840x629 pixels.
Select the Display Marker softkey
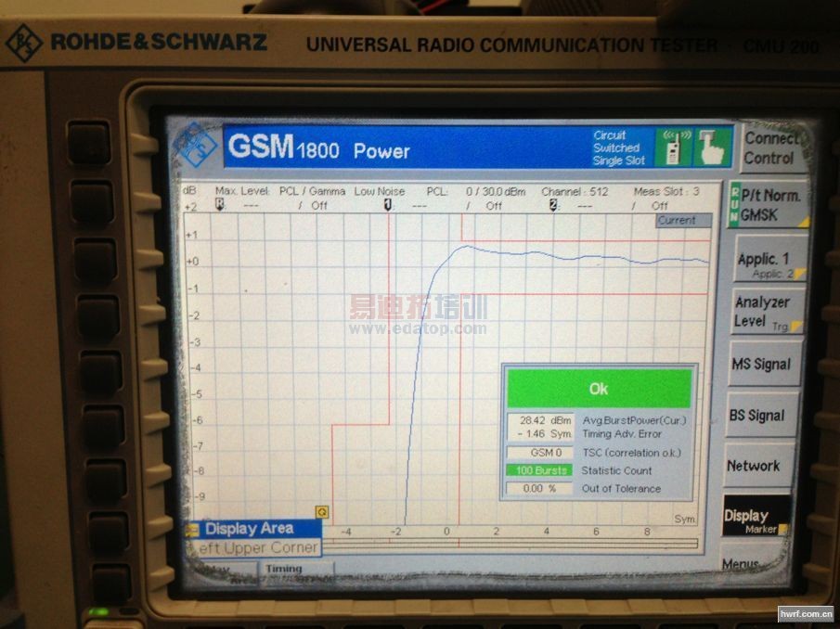click(x=756, y=516)
